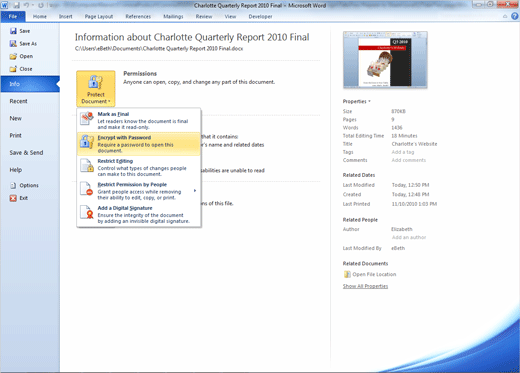Screen dimensions: 520x373
Task: Click the Add an author field
Action: point(409,237)
